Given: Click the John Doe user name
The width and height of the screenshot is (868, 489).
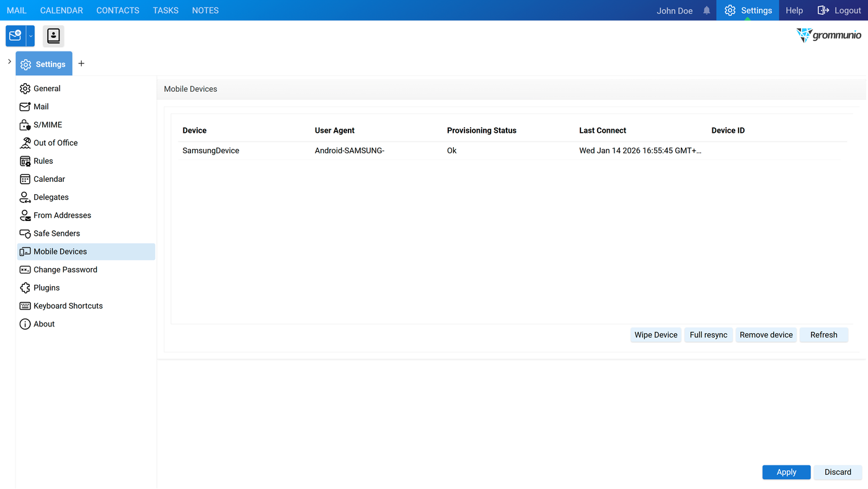Looking at the screenshot, I should [675, 11].
